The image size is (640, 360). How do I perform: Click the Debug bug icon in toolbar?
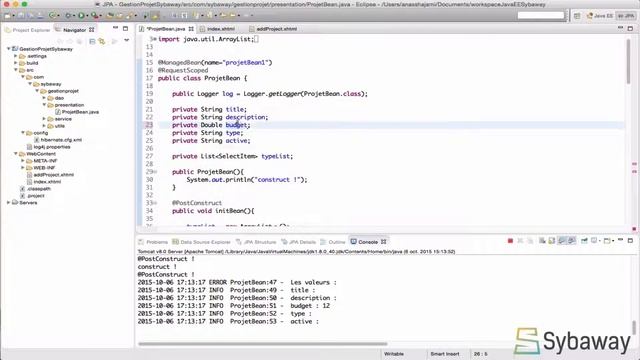coord(68,16)
